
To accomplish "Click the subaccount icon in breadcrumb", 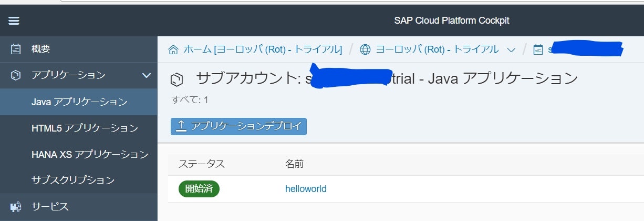I will [x=538, y=49].
